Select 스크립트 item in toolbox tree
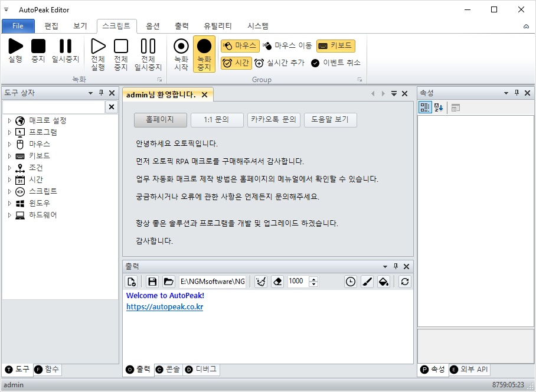 click(x=43, y=191)
